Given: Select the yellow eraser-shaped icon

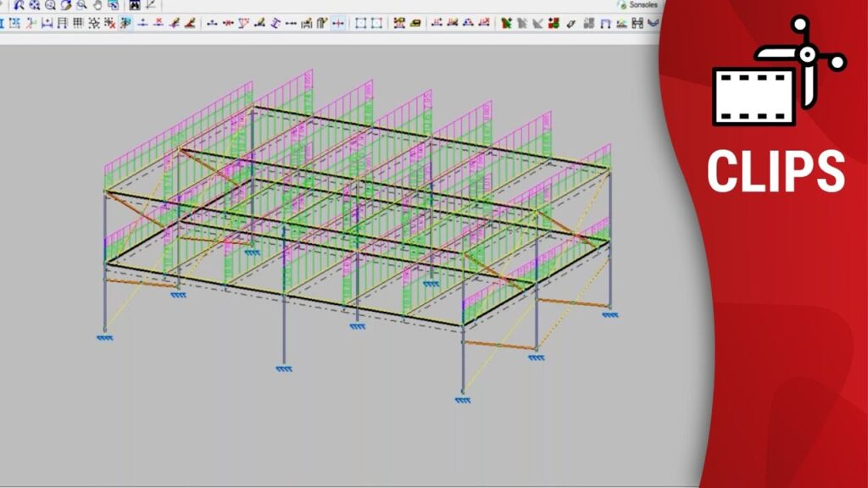Looking at the screenshot, I should (x=415, y=23).
